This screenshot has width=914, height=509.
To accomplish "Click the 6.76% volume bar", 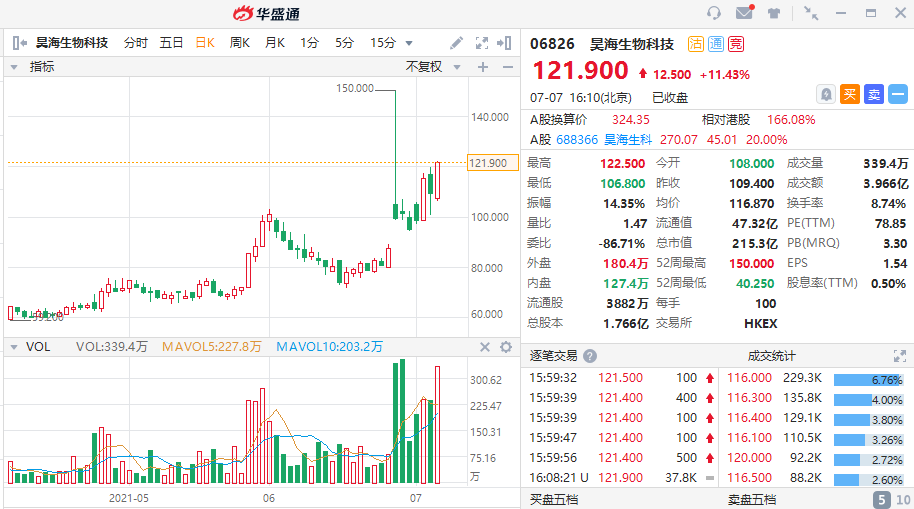I will tap(869, 380).
